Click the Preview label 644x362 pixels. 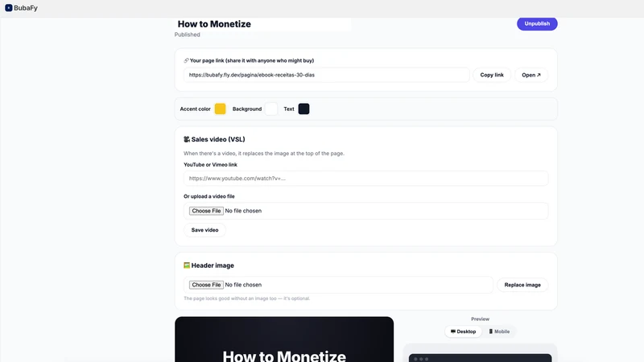[x=480, y=319]
